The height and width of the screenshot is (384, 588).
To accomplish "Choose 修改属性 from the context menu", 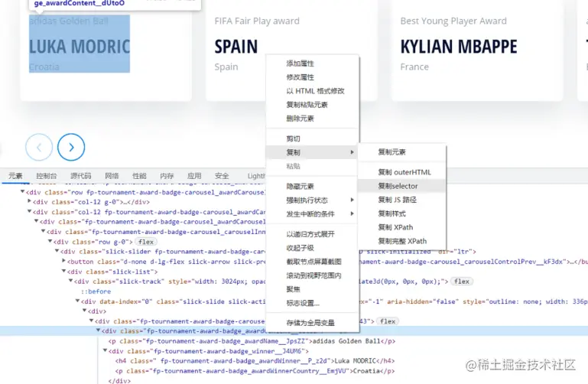I will click(x=313, y=77).
